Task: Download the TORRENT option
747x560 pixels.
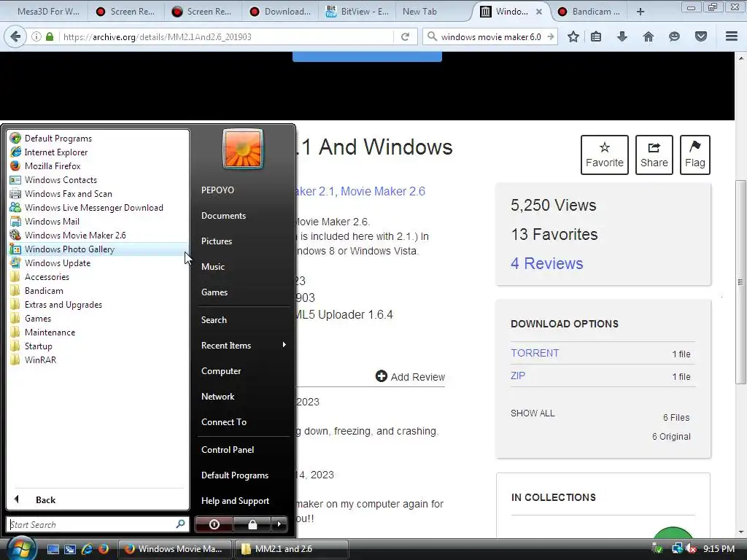Action: point(535,353)
